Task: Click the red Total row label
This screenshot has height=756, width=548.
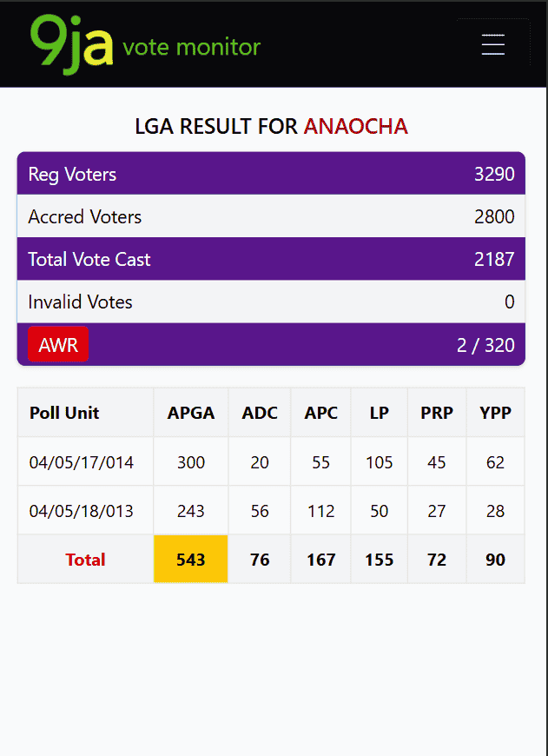Action: point(85,560)
